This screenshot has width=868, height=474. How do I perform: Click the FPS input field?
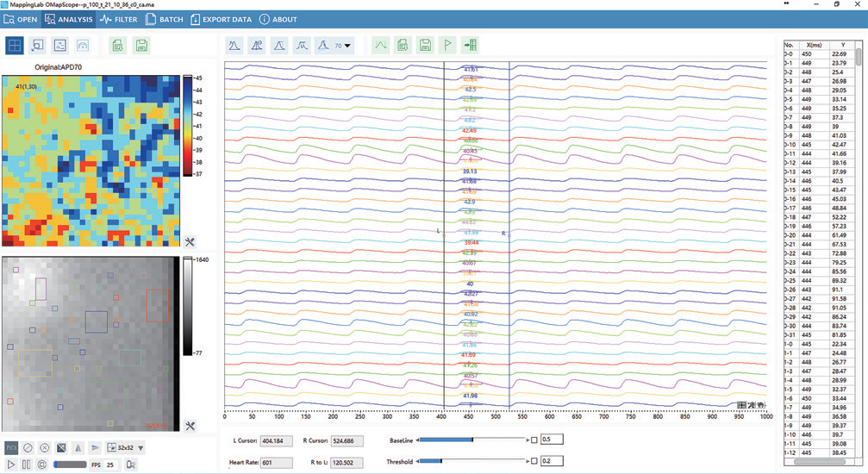(111, 465)
